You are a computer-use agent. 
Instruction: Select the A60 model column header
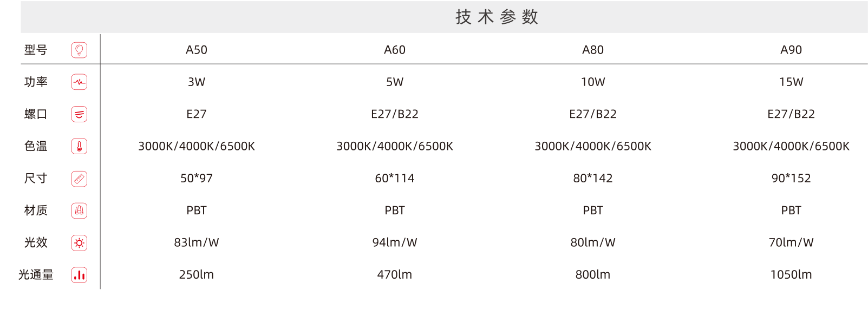click(x=395, y=50)
